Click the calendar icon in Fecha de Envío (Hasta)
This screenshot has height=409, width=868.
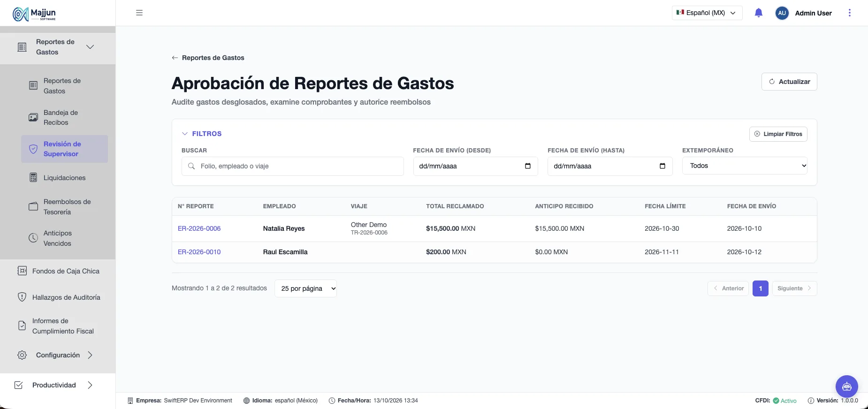(662, 166)
